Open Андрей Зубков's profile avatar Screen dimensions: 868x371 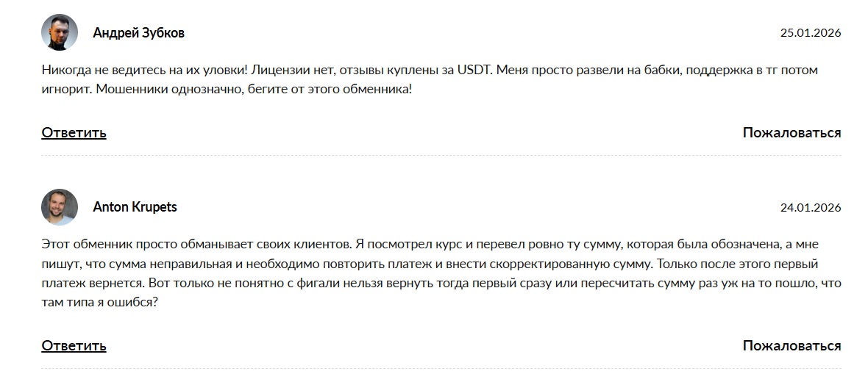click(x=60, y=33)
